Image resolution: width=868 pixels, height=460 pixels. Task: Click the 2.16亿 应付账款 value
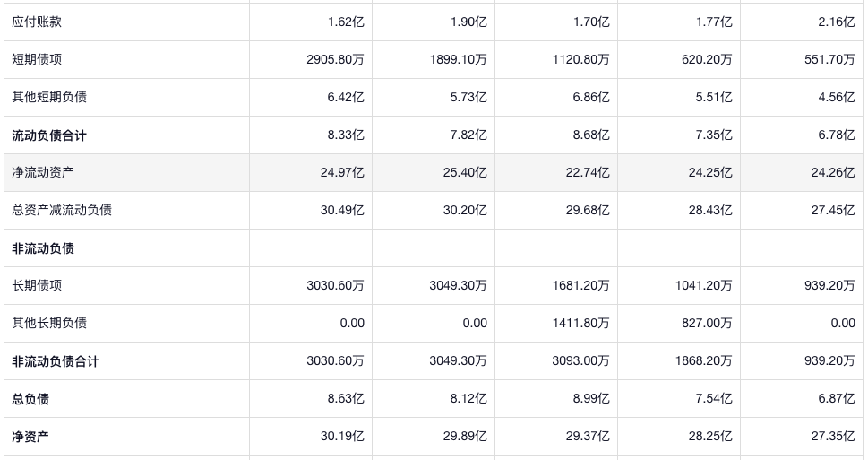coord(837,22)
